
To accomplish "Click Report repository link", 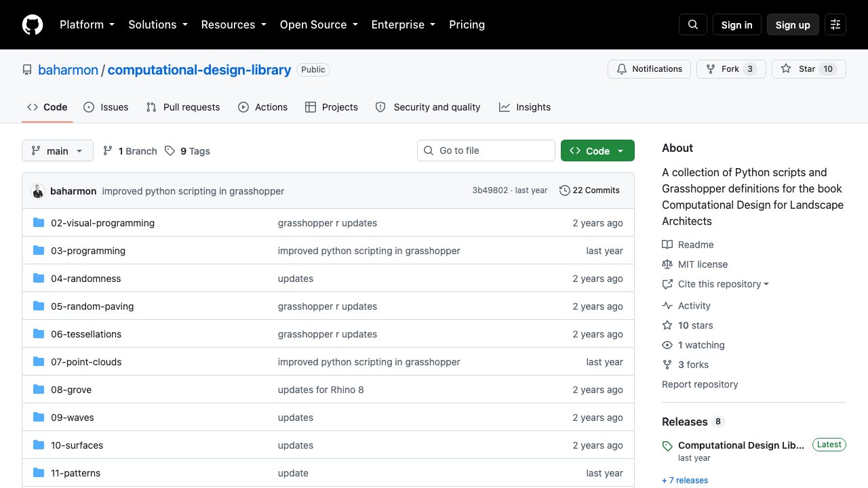I will pos(700,384).
